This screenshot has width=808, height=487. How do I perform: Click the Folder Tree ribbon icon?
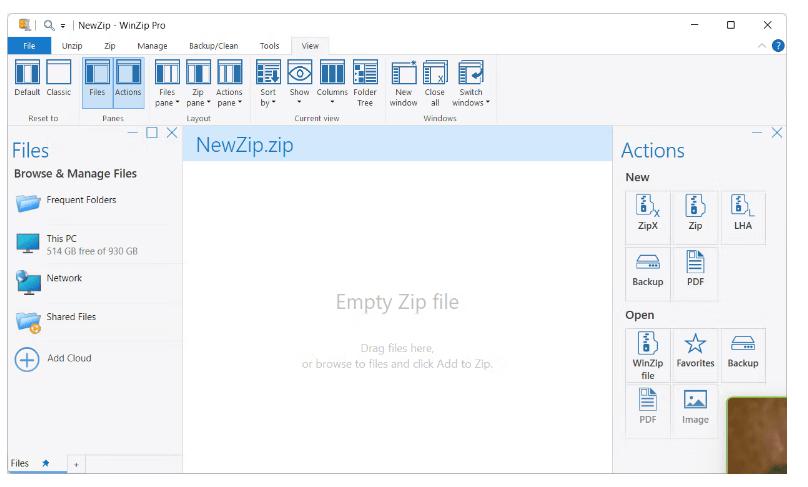pyautogui.click(x=365, y=81)
